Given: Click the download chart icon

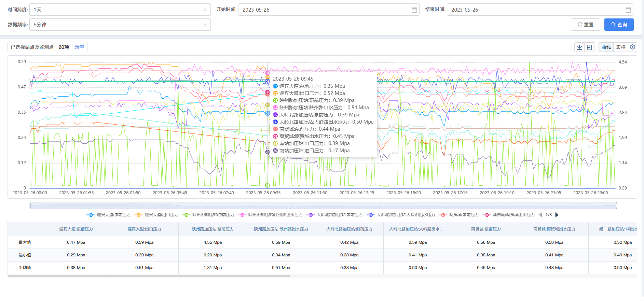Looking at the screenshot, I should point(579,47).
